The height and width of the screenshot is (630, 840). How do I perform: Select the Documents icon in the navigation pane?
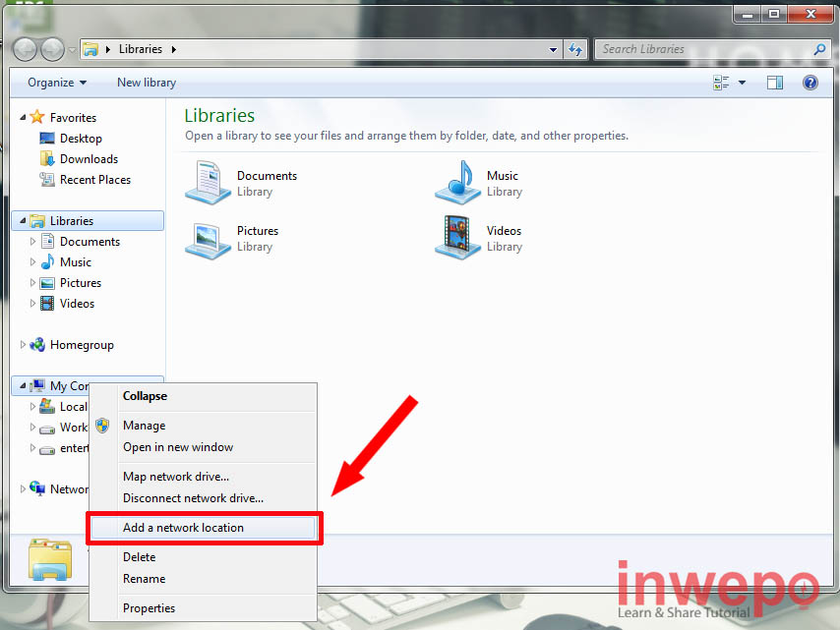pos(47,242)
